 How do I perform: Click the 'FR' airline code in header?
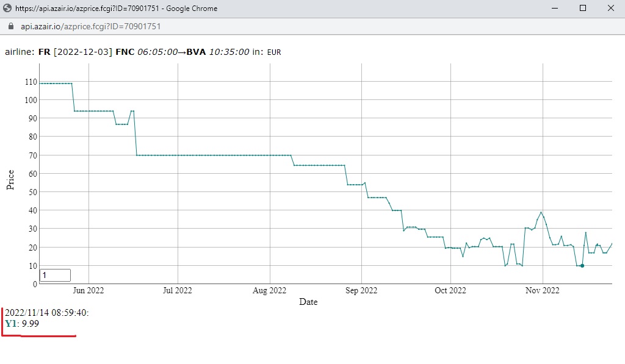click(x=44, y=52)
